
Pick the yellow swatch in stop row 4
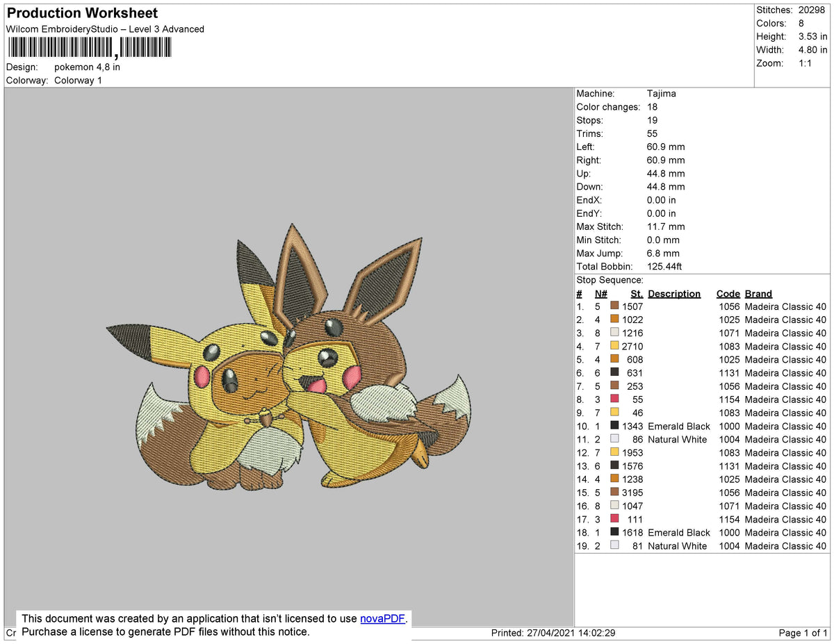pyautogui.click(x=614, y=346)
